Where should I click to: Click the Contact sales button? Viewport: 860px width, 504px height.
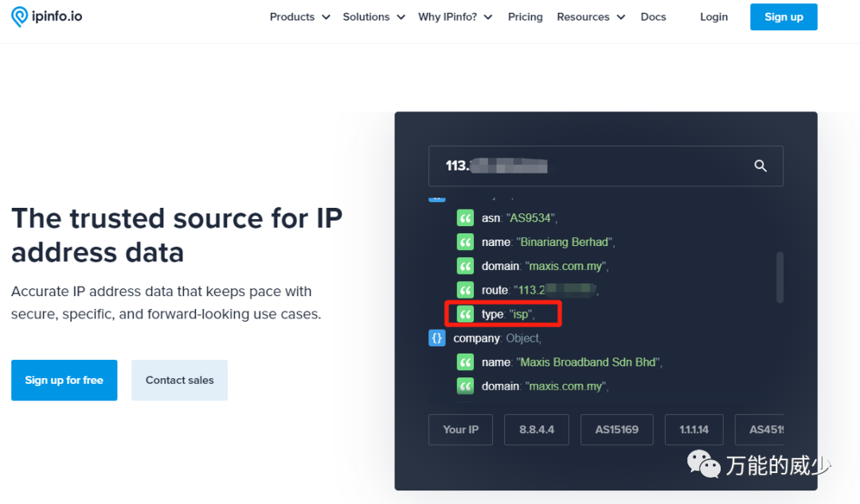[179, 380]
